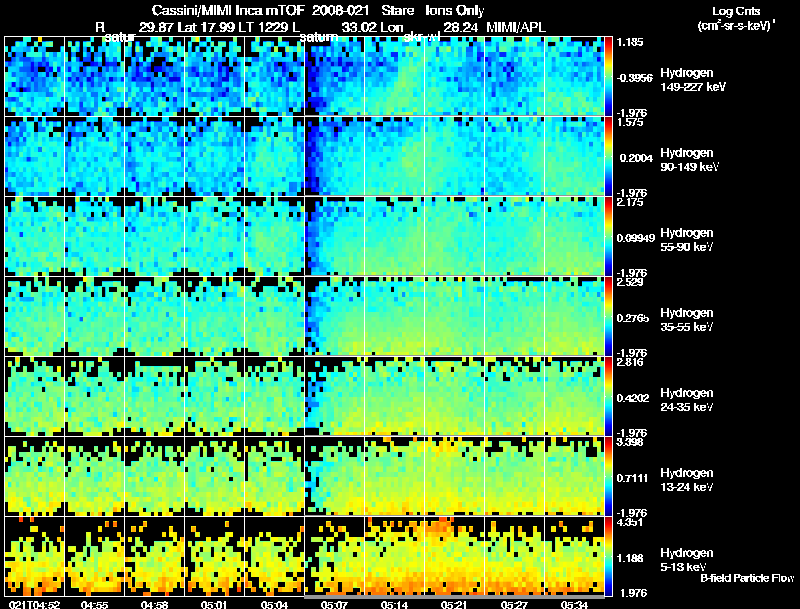
Task: Click the time axis label '05:01'
Action: click(x=214, y=604)
